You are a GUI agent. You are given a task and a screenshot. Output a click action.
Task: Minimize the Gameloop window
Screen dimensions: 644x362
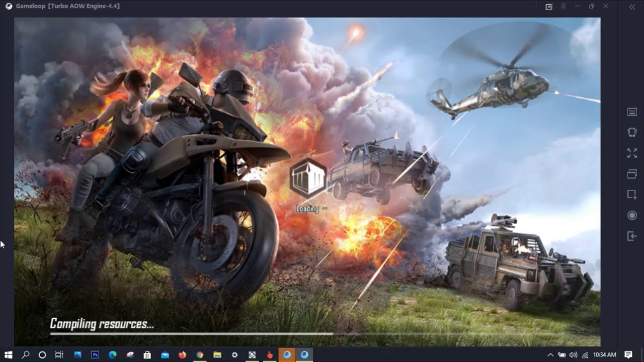click(x=578, y=6)
